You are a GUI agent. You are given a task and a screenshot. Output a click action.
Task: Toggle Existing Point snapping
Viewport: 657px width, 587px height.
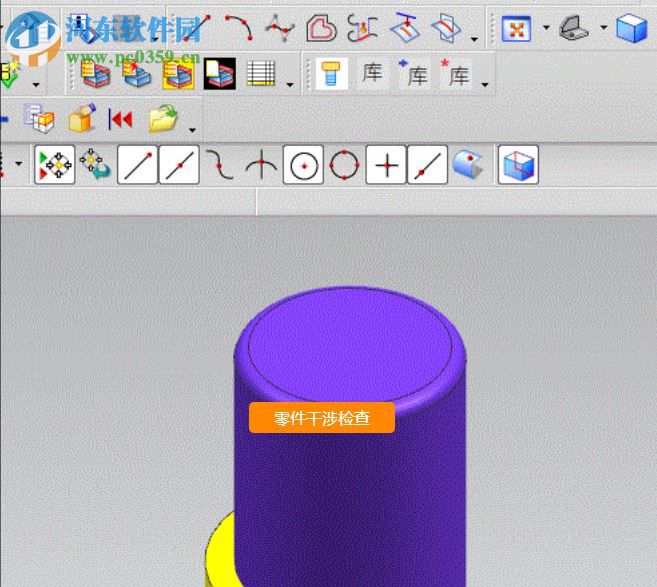pyautogui.click(x=386, y=165)
